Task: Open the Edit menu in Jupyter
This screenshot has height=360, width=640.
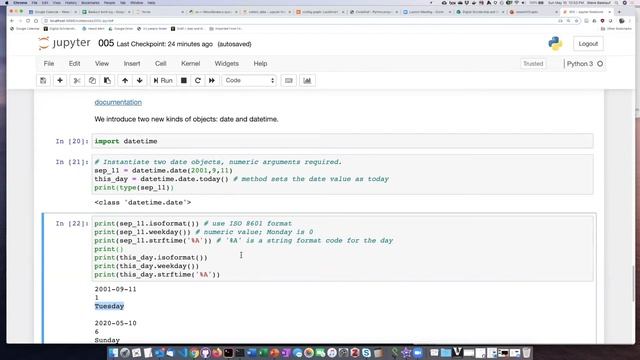Action: [x=74, y=64]
